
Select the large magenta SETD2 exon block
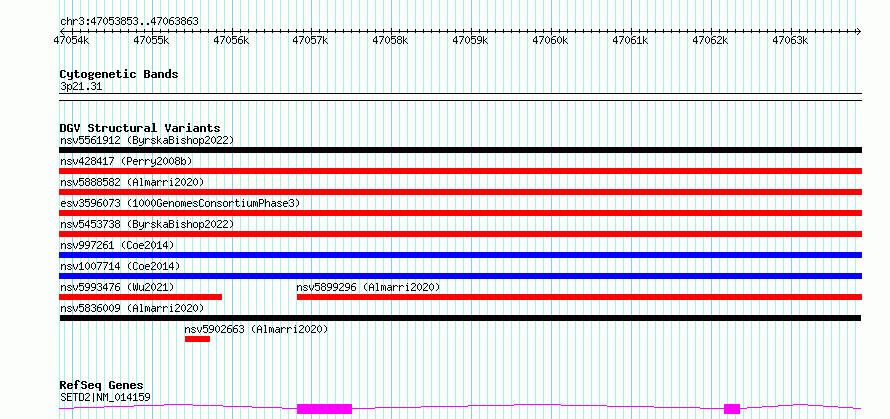click(x=324, y=409)
